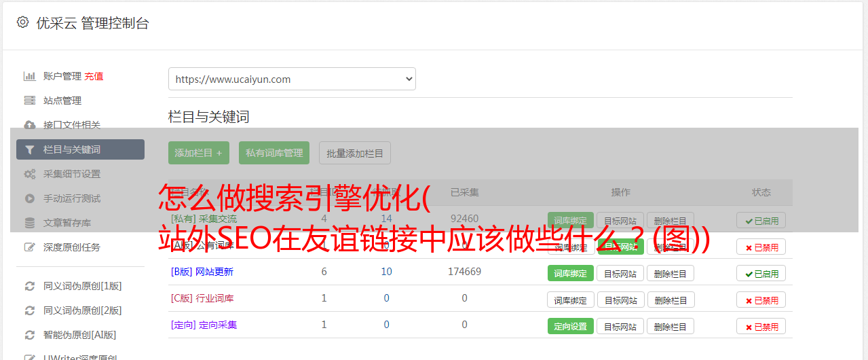Click the database icon for 文章暂存库

pos(30,223)
